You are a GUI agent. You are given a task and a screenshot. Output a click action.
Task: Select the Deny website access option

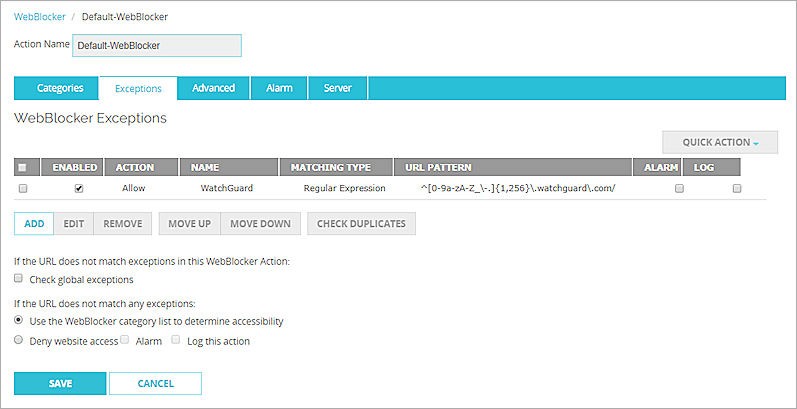(x=19, y=341)
